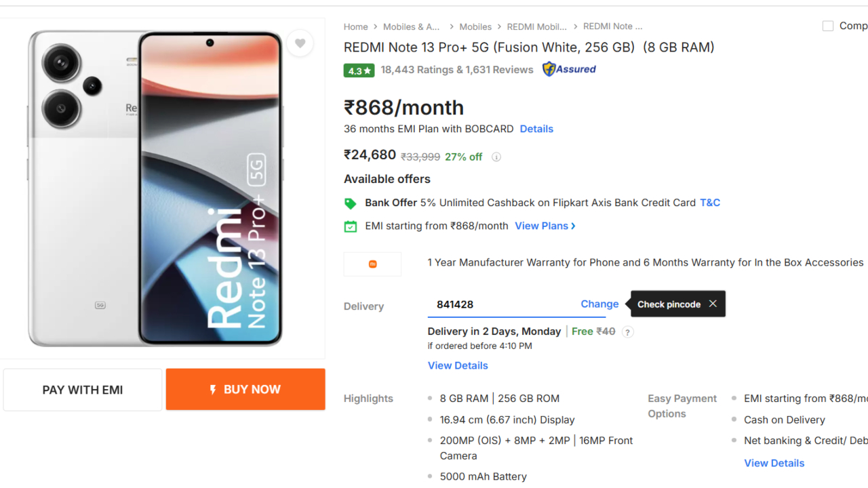
Task: Select Mobiles in the breadcrumb navigation
Action: pos(475,26)
